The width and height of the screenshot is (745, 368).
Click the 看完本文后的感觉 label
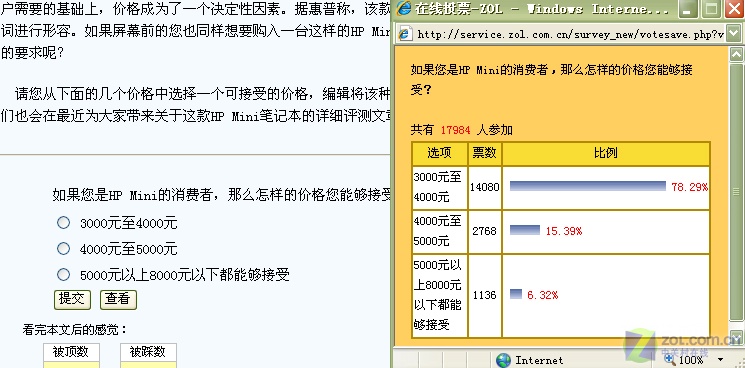[x=75, y=330]
